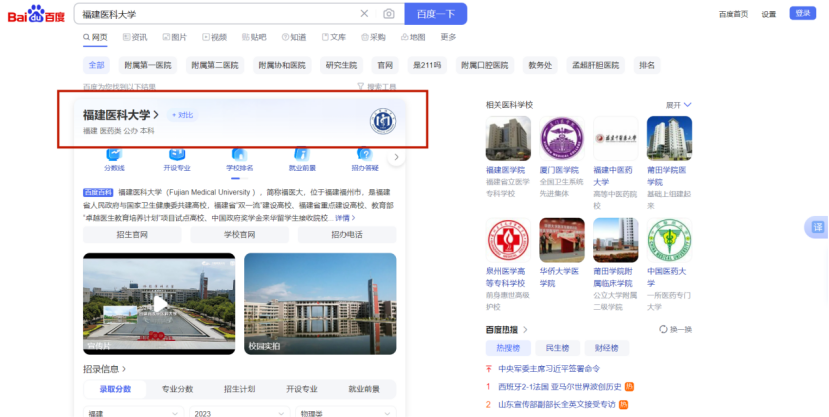This screenshot has width=829, height=417.
Task: Click the 百度一下 search button
Action: 436,14
